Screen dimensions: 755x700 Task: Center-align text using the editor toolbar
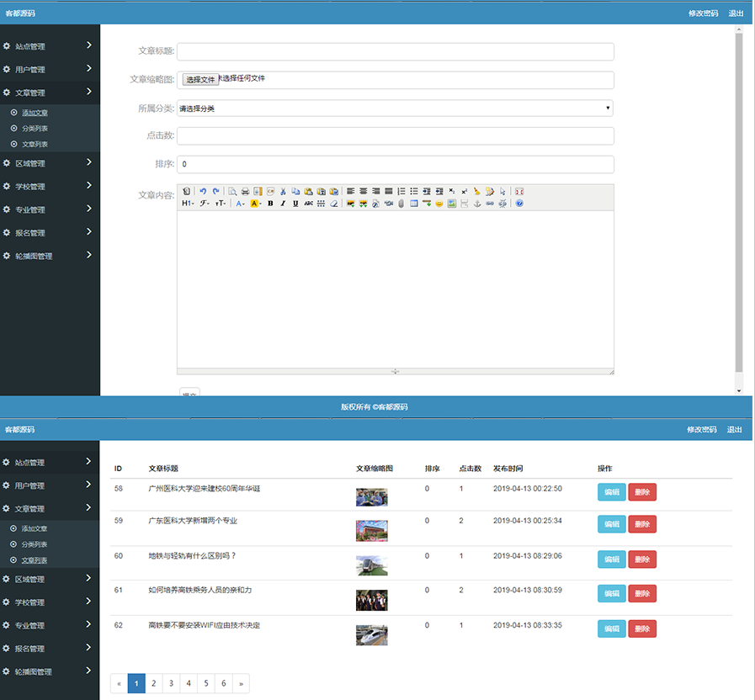[363, 191]
